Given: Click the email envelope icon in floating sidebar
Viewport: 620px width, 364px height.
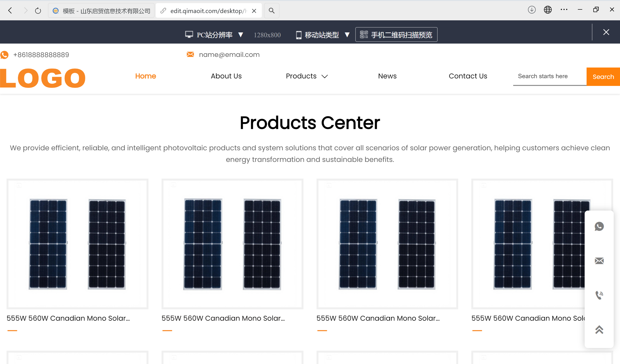Looking at the screenshot, I should (x=599, y=261).
